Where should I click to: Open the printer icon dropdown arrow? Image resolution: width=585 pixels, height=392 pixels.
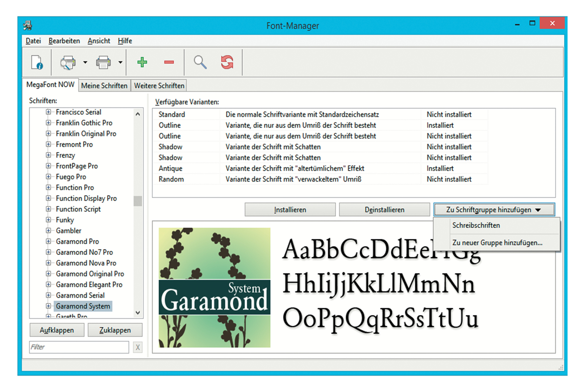click(x=120, y=62)
